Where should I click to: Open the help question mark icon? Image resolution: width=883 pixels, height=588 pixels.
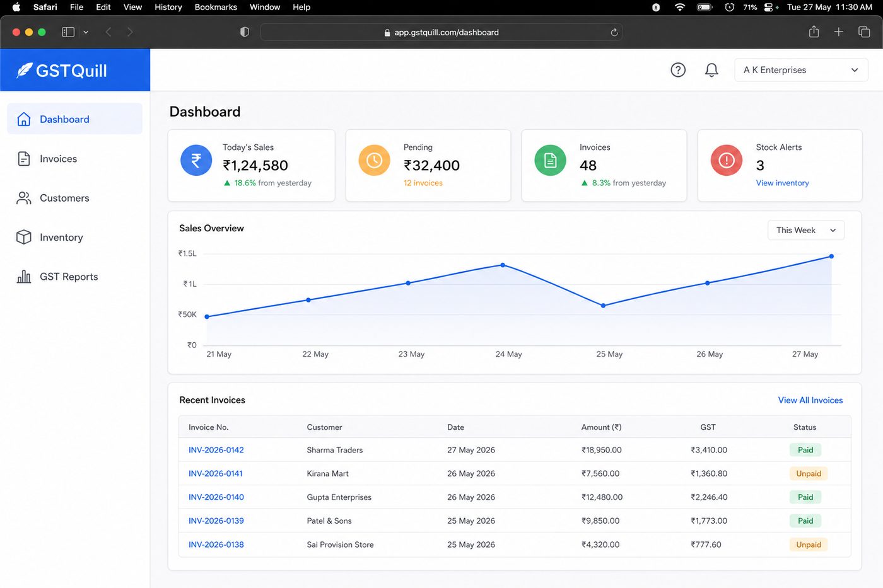pos(678,70)
